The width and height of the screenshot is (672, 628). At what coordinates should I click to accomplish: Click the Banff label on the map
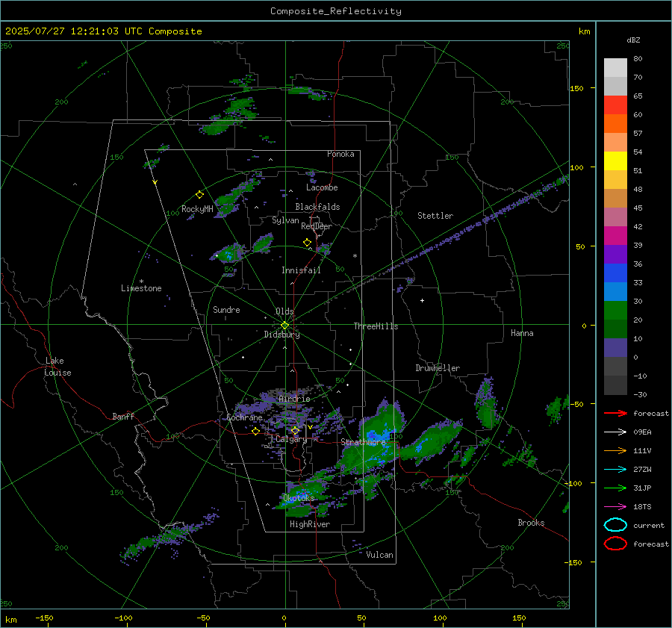123,416
